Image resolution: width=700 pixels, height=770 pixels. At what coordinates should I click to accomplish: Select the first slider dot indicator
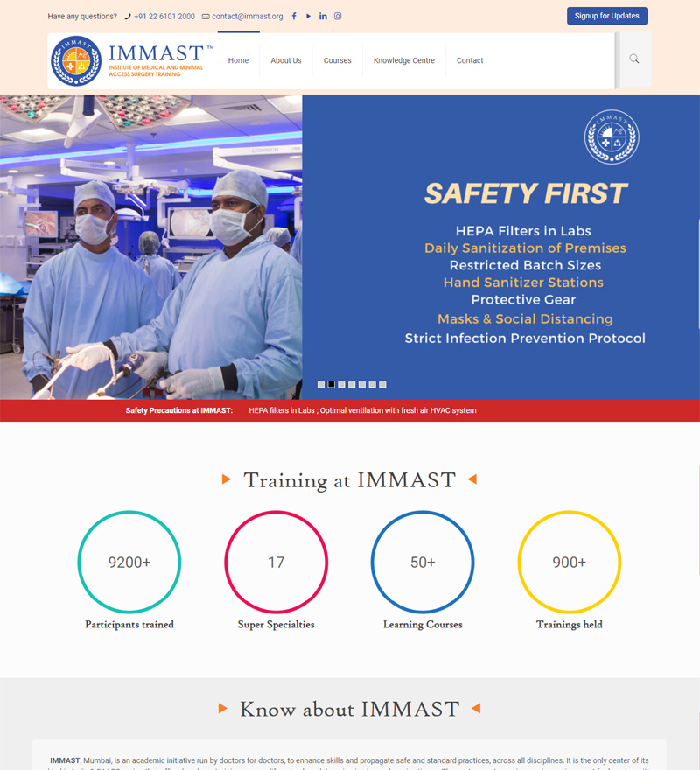(321, 384)
